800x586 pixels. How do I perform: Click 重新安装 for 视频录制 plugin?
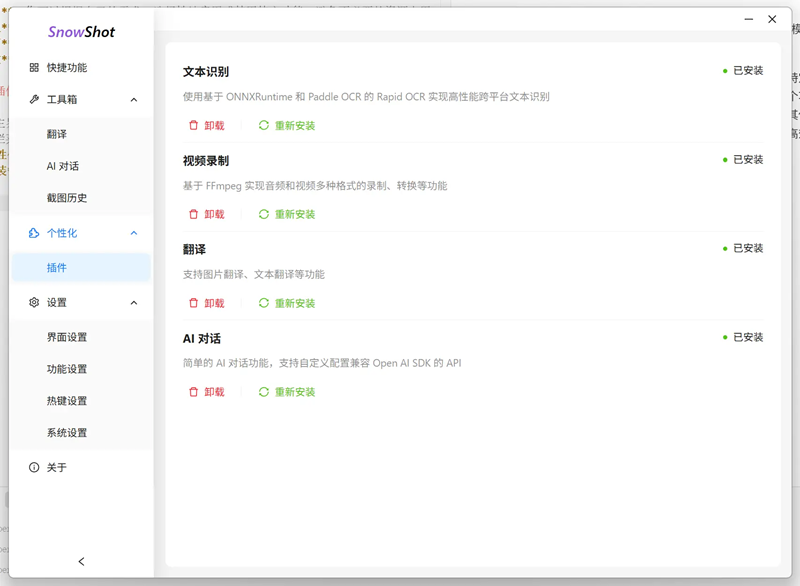point(287,214)
